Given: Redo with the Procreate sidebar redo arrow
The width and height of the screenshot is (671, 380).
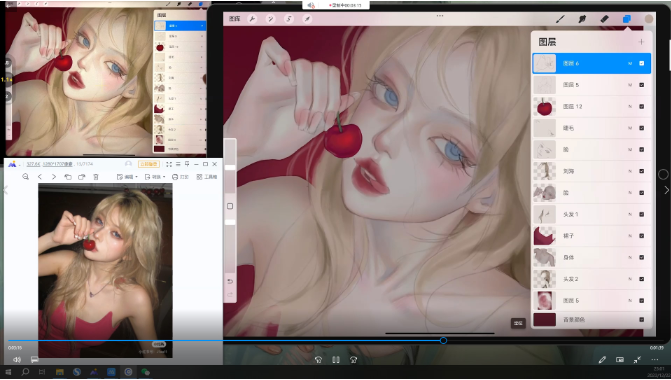Looking at the screenshot, I should click(230, 295).
